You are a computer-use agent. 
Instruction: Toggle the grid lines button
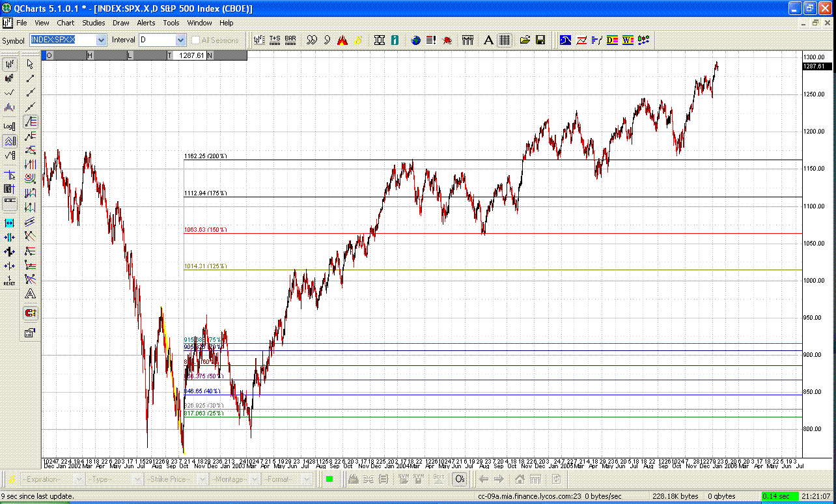505,40
